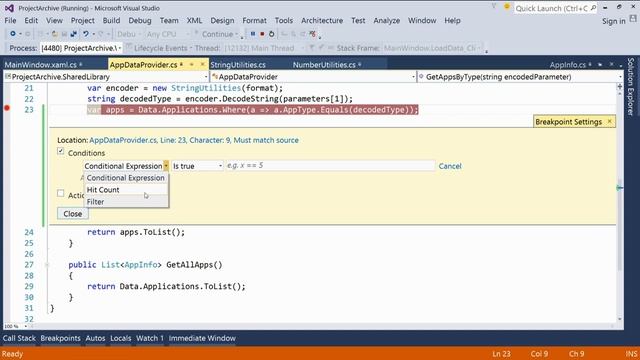Expand the Solution Explorer side tab
Viewport: 640px width, 360px height.
631,86
